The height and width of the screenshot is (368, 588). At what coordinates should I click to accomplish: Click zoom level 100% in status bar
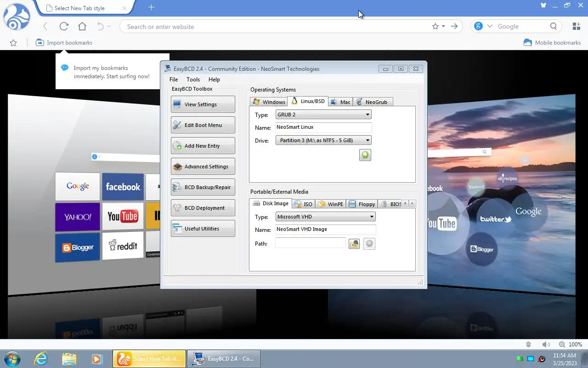[x=575, y=345]
